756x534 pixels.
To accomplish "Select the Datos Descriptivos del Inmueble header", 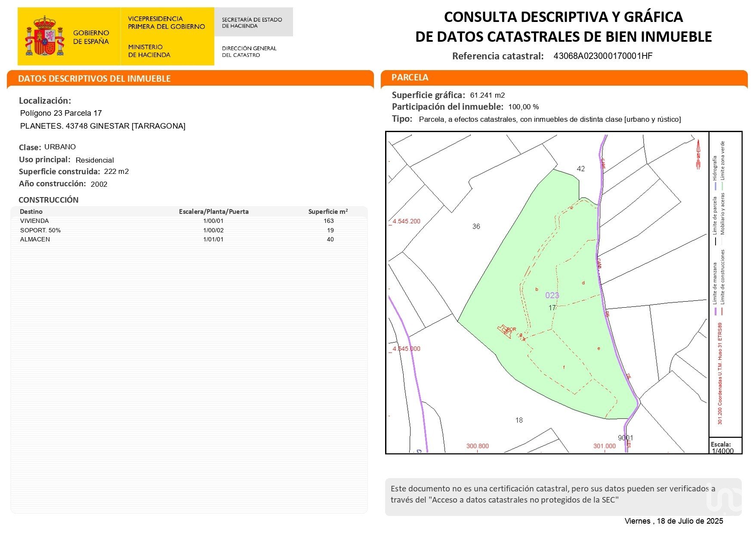I will pos(95,79).
